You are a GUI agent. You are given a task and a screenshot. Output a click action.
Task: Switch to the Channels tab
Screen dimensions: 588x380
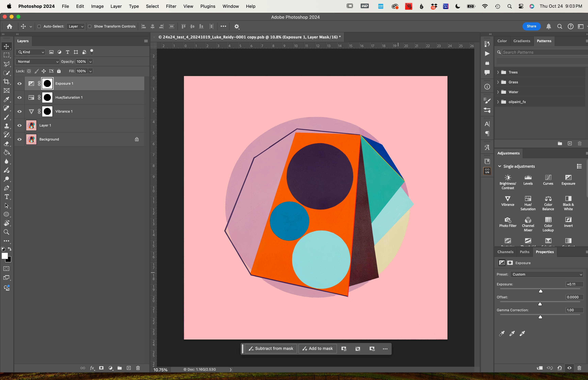click(x=505, y=252)
